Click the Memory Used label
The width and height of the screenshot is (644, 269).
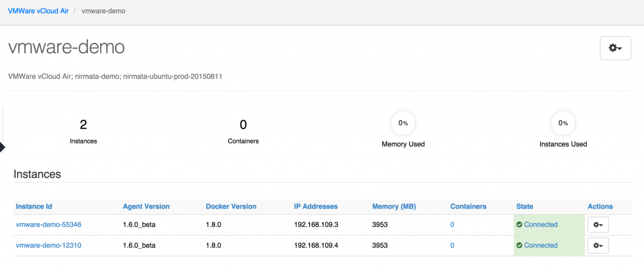(403, 144)
